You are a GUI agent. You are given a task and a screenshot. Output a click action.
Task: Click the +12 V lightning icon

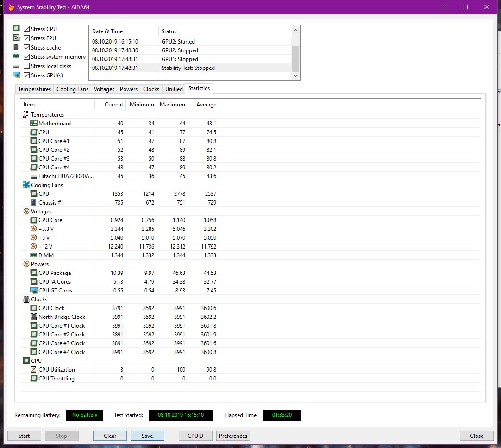point(33,246)
